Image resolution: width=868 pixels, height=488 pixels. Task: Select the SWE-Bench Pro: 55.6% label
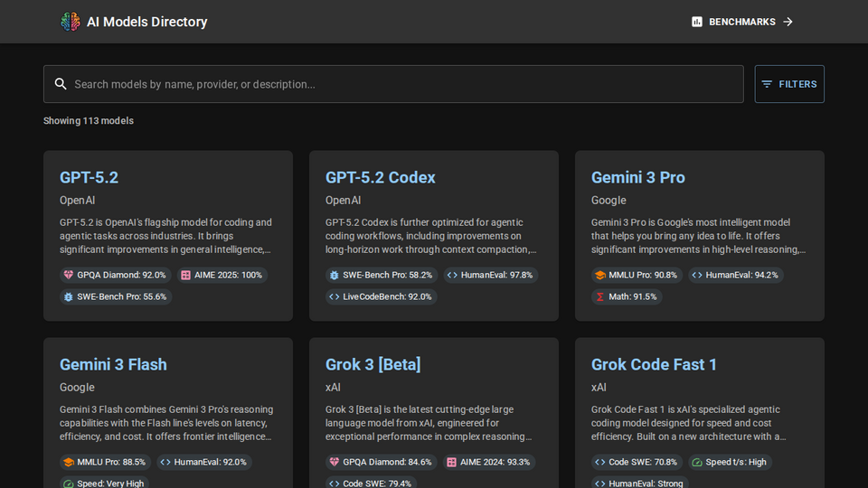coord(122,296)
